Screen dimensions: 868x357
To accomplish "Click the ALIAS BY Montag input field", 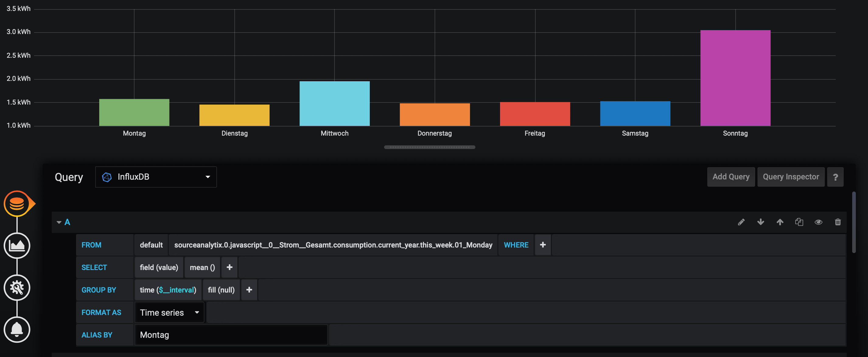I will [231, 335].
